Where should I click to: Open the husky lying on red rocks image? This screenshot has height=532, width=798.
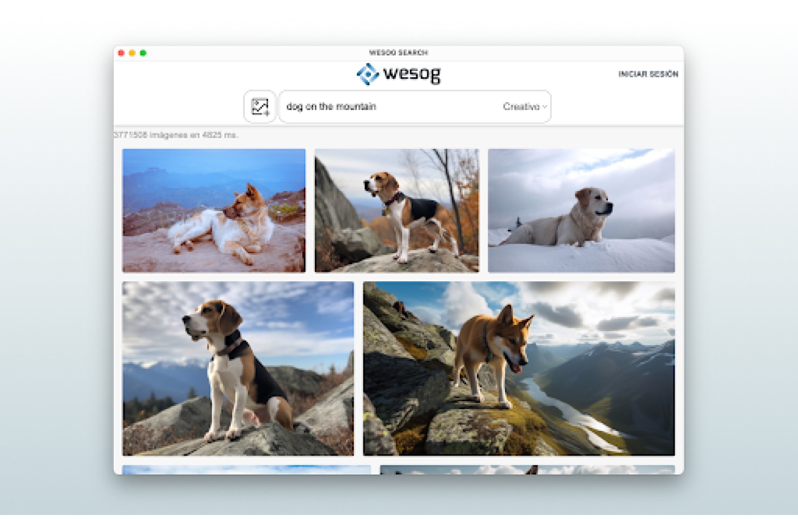pos(214,211)
